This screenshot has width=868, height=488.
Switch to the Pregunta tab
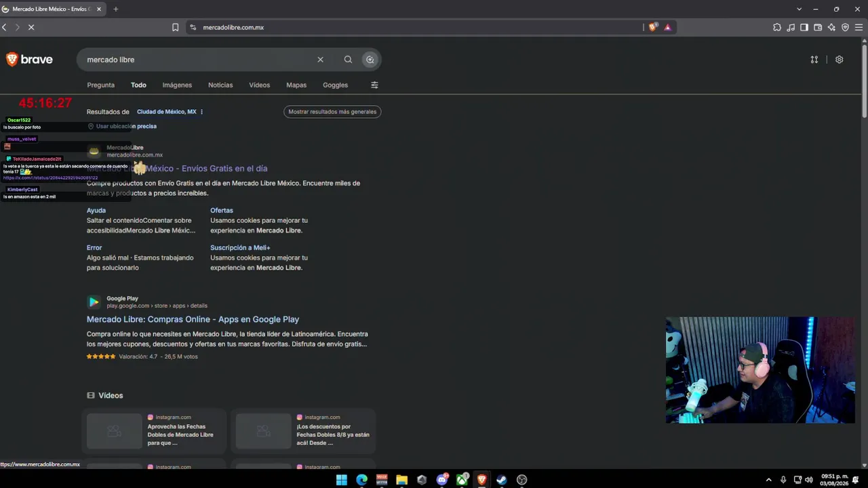point(100,85)
